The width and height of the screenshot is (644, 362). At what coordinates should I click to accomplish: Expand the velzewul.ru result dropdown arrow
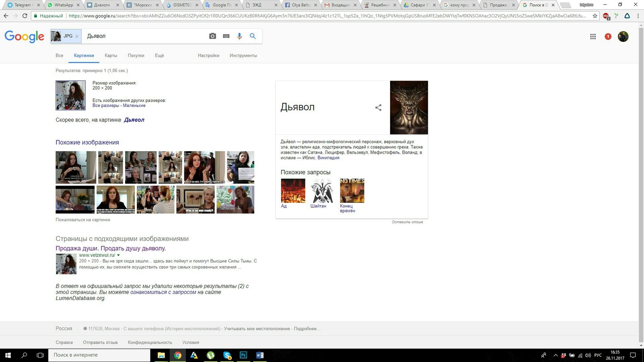click(118, 255)
